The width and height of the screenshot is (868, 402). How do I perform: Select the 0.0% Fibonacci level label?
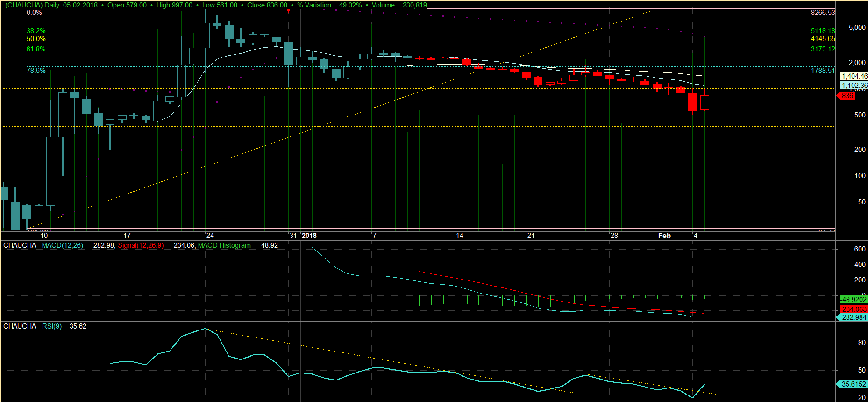(34, 13)
